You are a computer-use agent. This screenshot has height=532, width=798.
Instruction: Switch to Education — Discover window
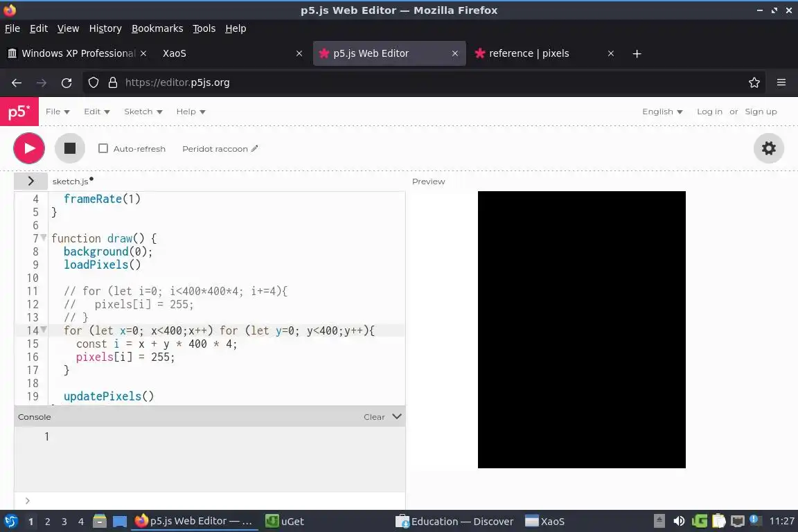click(x=454, y=522)
